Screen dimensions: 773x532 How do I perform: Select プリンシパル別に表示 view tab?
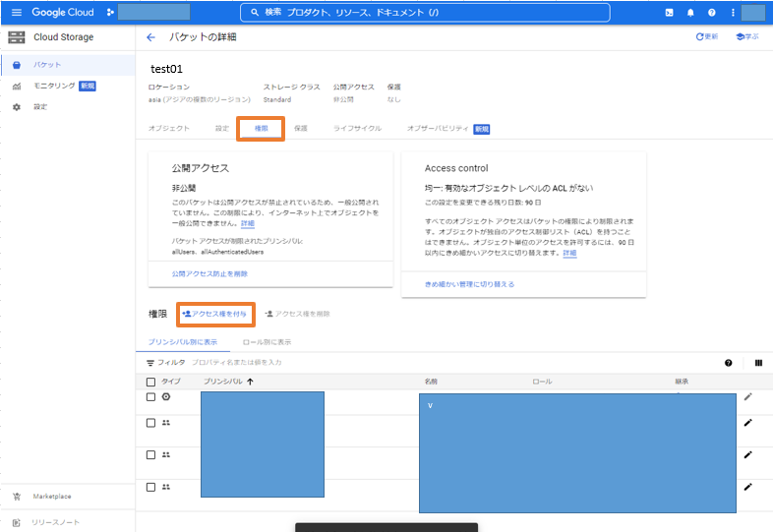183,341
